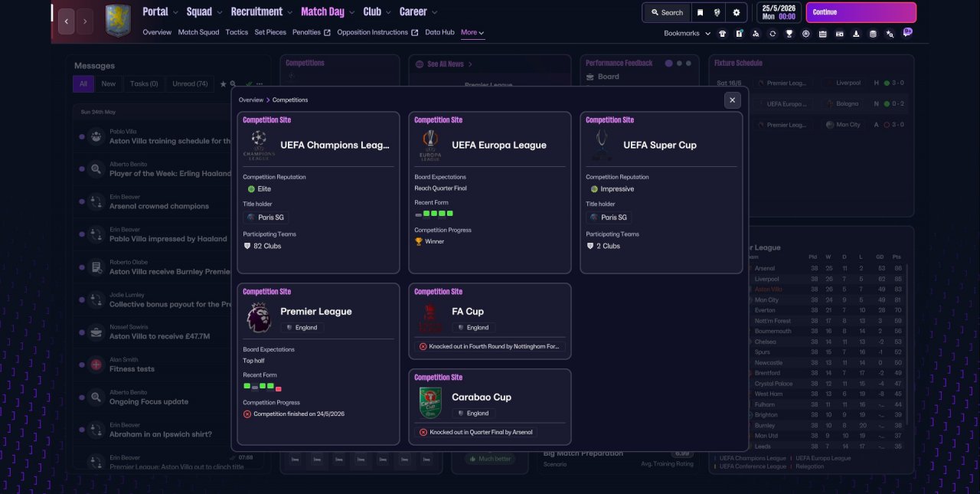Screen dimensions: 980x494
Task: Open the bookmark icon beside Search
Action: (x=700, y=12)
